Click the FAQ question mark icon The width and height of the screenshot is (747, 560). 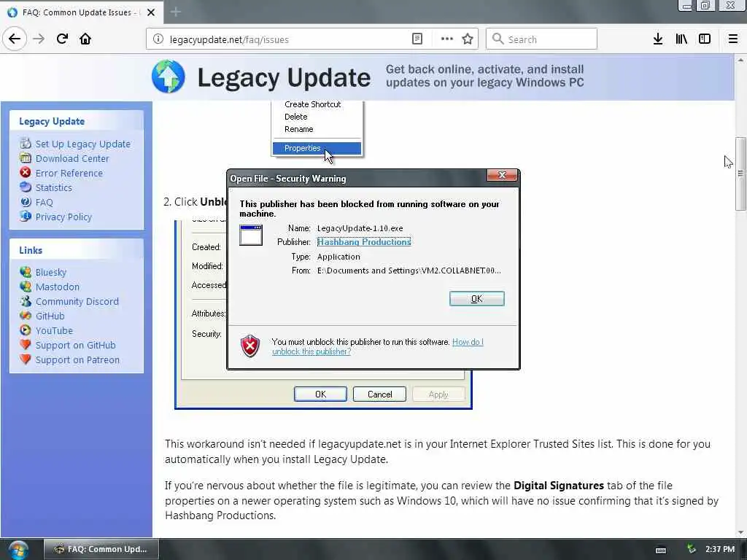(26, 202)
